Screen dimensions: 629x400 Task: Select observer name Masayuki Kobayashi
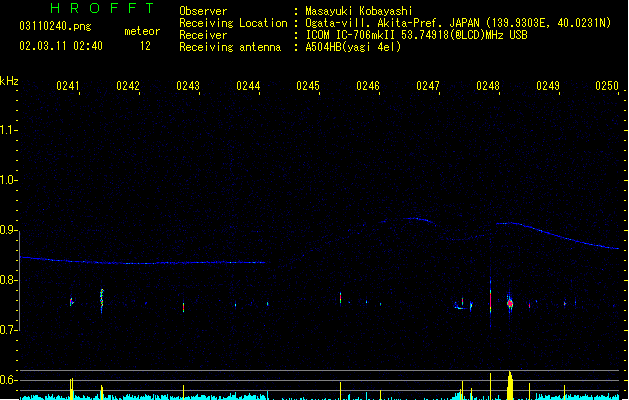coord(359,11)
